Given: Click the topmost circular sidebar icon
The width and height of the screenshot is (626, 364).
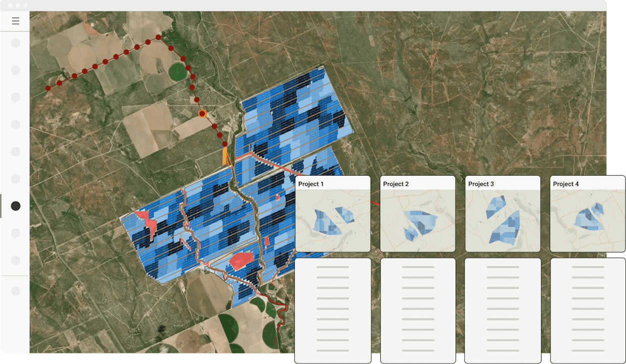Looking at the screenshot, I should (x=15, y=43).
